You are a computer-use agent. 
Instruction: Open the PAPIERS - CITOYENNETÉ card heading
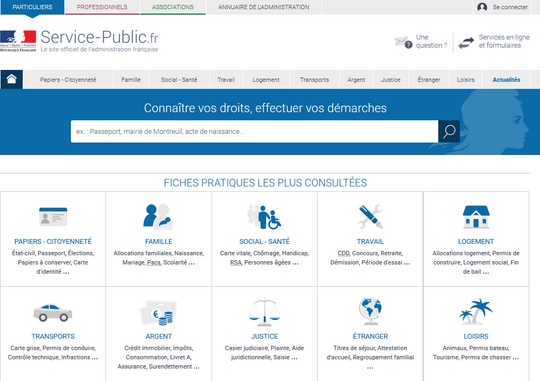click(x=53, y=241)
